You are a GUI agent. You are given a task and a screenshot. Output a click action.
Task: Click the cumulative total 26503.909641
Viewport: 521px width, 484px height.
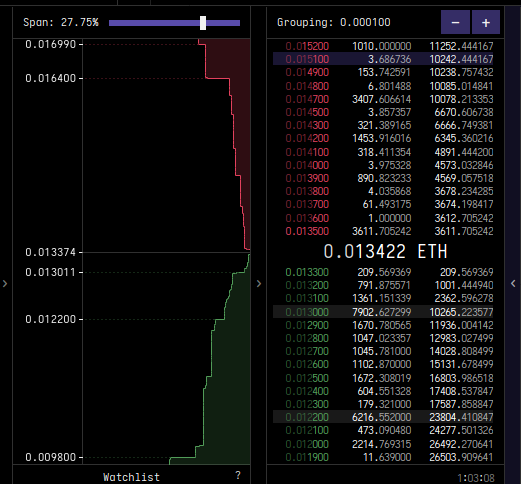pyautogui.click(x=461, y=457)
